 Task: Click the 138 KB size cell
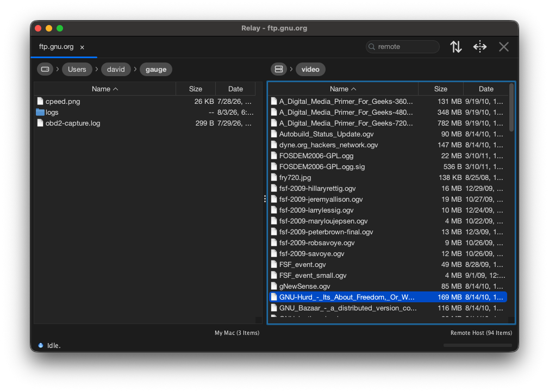(450, 177)
